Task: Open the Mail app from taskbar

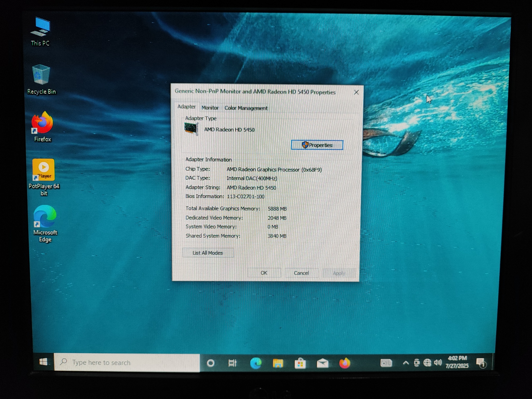Action: 323,363
